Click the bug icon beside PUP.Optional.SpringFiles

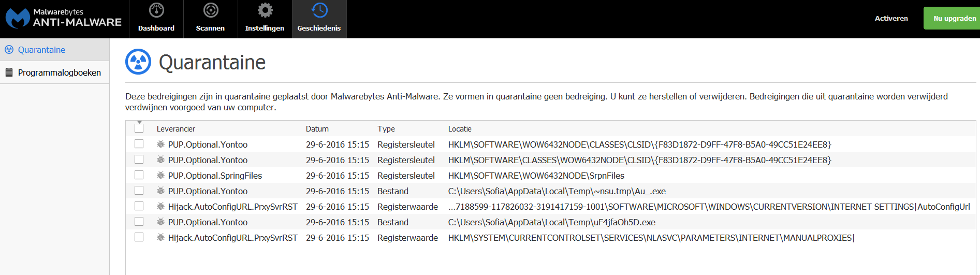[161, 176]
